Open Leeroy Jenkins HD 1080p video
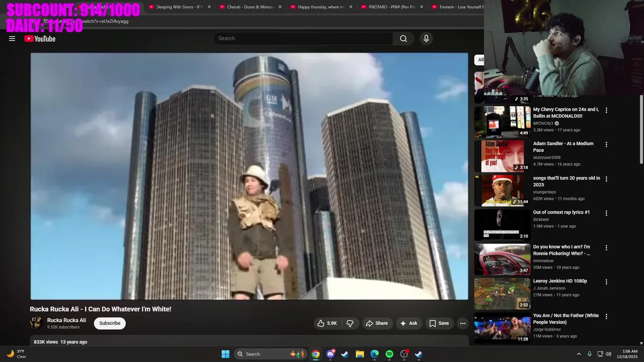This screenshot has width=644, height=362. click(560, 281)
